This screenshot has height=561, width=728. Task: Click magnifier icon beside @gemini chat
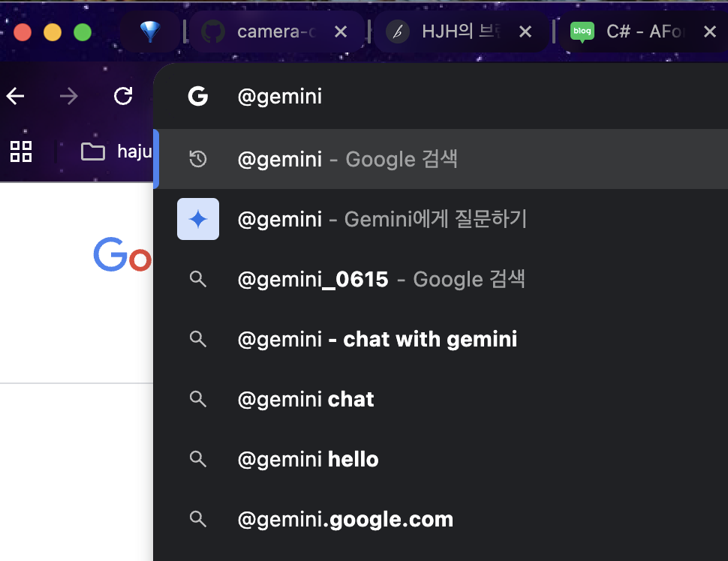[x=198, y=399]
